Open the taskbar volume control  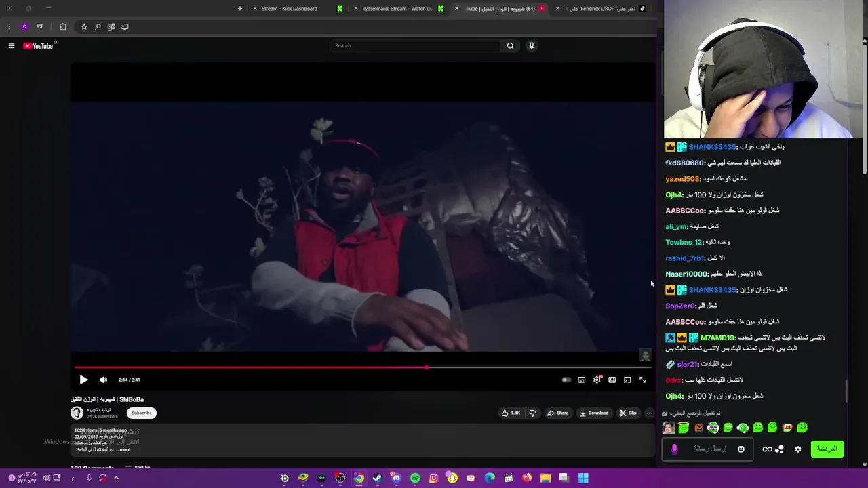point(47,478)
